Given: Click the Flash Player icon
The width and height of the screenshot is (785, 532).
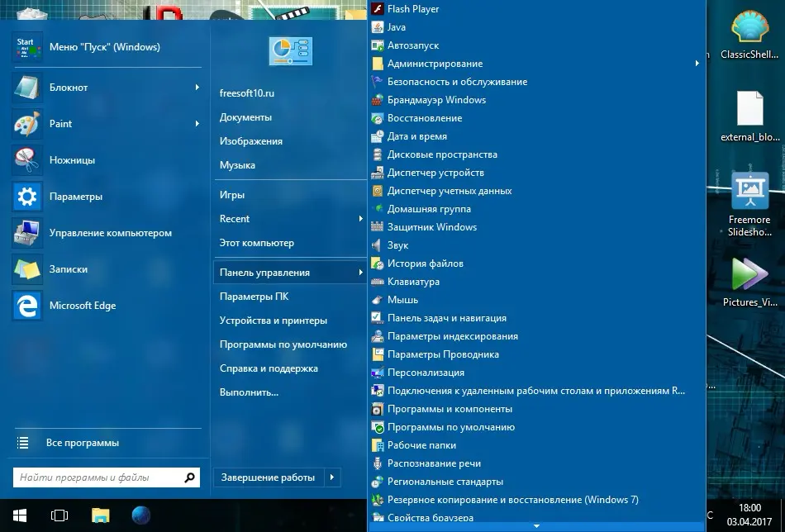Looking at the screenshot, I should pyautogui.click(x=378, y=8).
